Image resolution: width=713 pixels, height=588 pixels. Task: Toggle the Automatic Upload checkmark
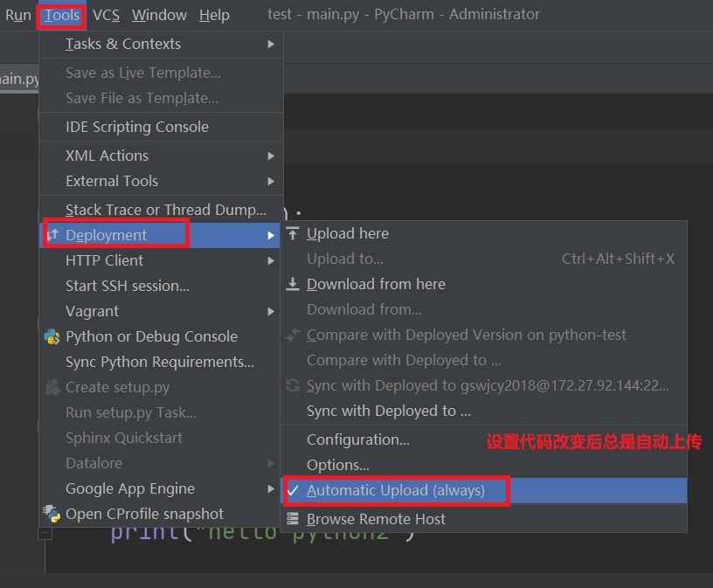point(294,490)
